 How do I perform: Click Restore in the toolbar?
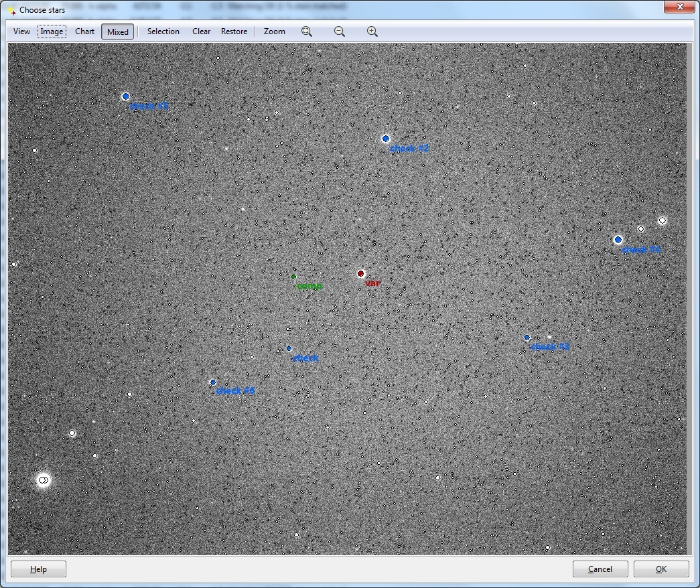(x=234, y=31)
